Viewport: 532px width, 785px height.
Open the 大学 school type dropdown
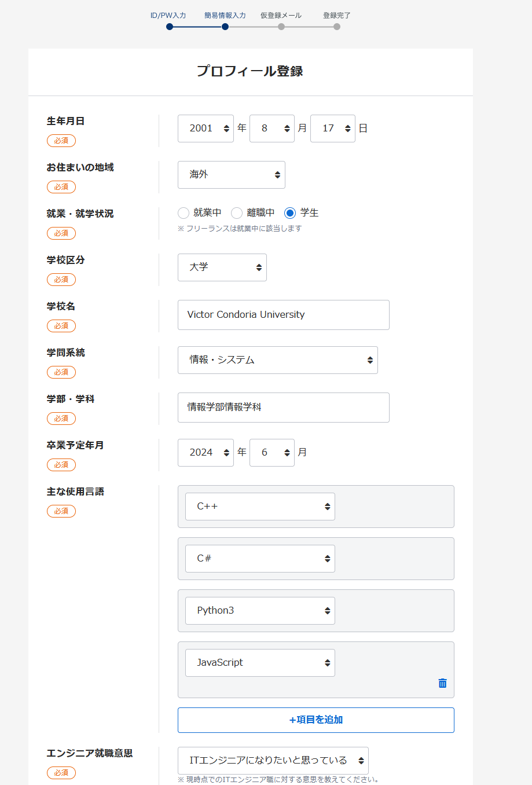[222, 267]
